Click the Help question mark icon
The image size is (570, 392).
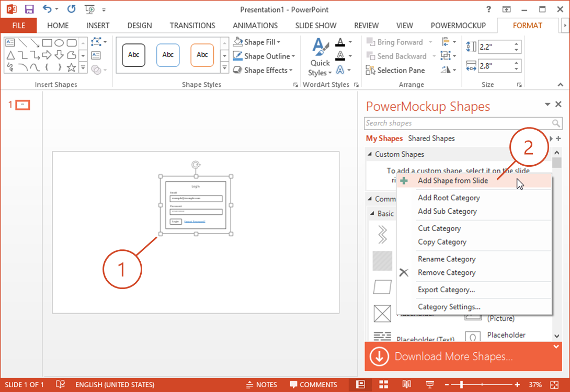[x=488, y=9]
